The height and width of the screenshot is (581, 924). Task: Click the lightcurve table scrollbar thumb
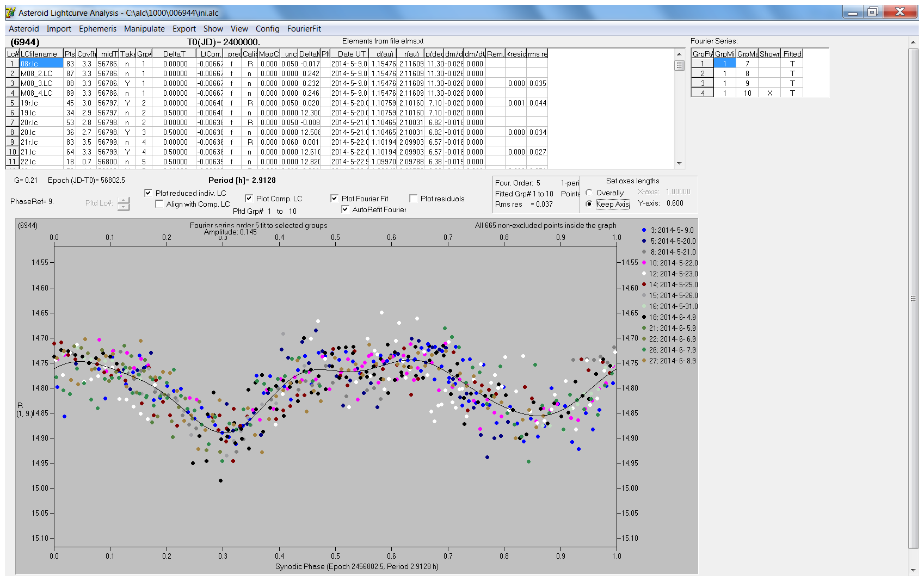679,65
